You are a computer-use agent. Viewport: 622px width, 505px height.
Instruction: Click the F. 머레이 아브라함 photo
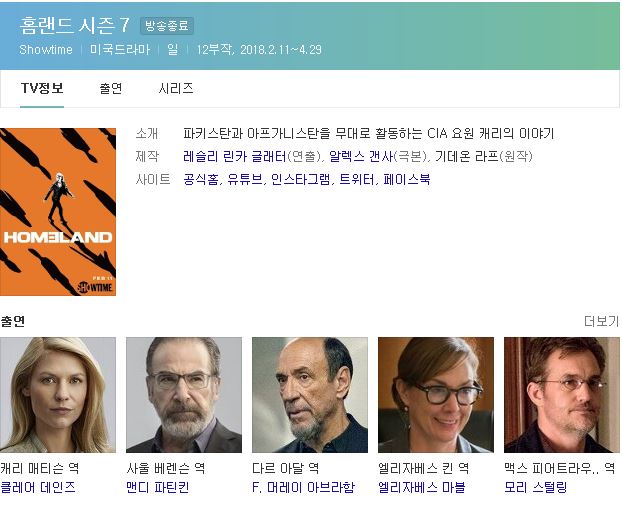point(310,395)
